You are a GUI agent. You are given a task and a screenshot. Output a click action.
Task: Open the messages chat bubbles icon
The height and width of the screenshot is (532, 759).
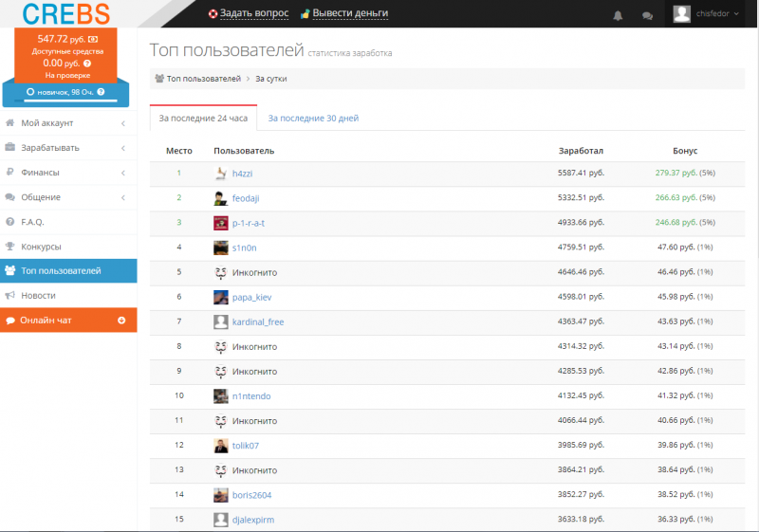click(647, 16)
